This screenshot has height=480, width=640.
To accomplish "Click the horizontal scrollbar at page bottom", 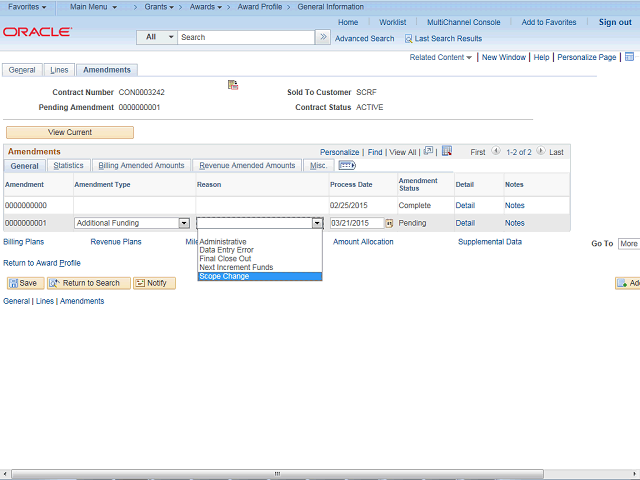I will coord(278,473).
